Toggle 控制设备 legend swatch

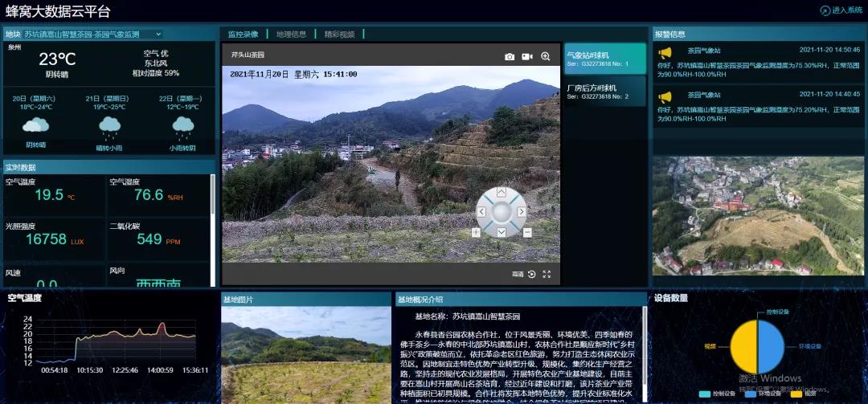[705, 394]
